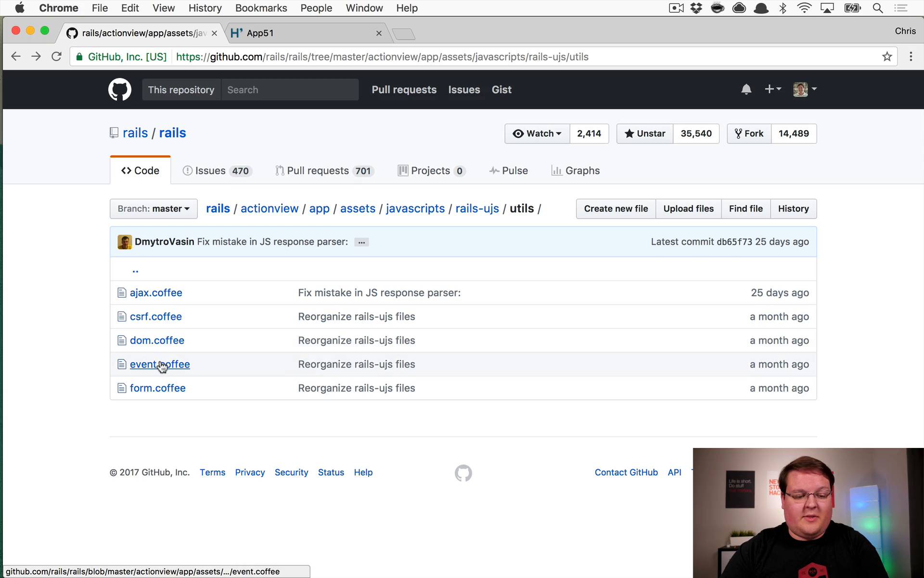This screenshot has height=578, width=924.
Task: Click the form.coffee file icon
Action: click(x=122, y=388)
